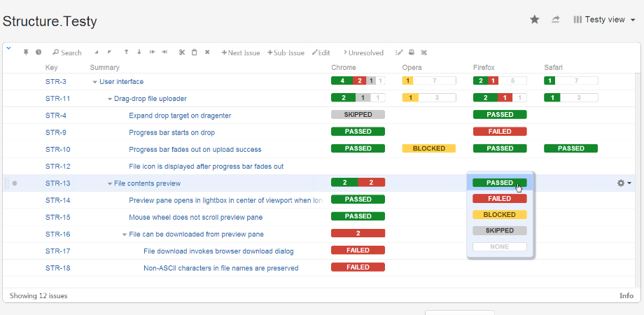The height and width of the screenshot is (315, 644).
Task: Collapse the User interface row
Action: 95,82
